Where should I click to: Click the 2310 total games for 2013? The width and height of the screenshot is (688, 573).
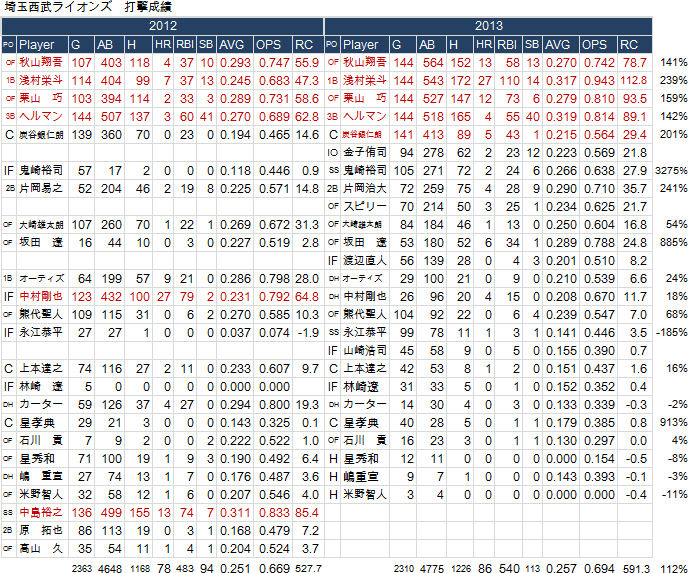point(404,569)
